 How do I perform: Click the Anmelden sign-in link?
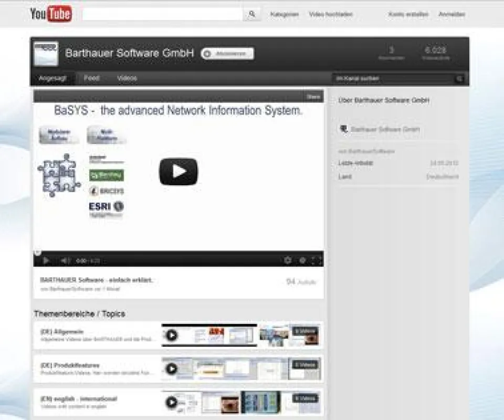click(x=452, y=14)
